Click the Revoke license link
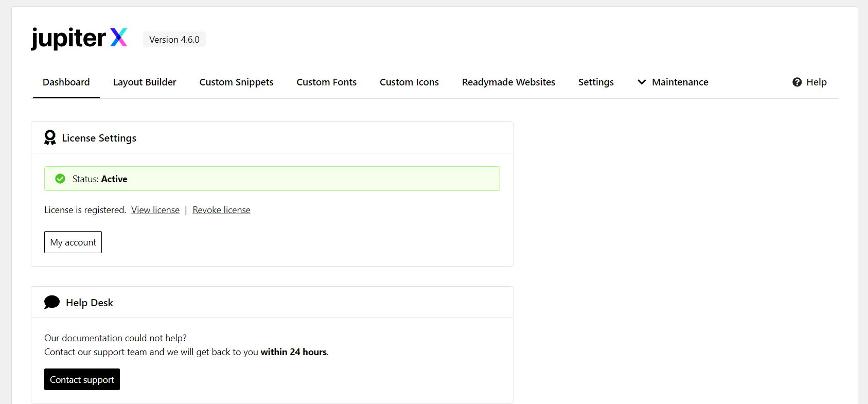Viewport: 868px width, 404px height. click(x=221, y=210)
